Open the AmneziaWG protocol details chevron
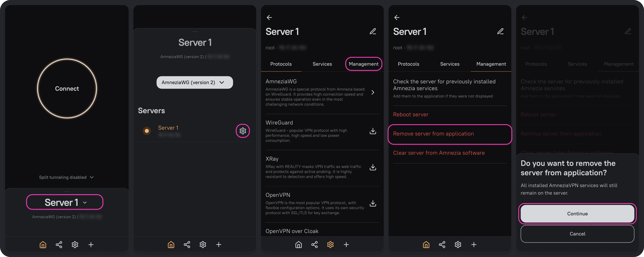The image size is (644, 257). point(373,92)
